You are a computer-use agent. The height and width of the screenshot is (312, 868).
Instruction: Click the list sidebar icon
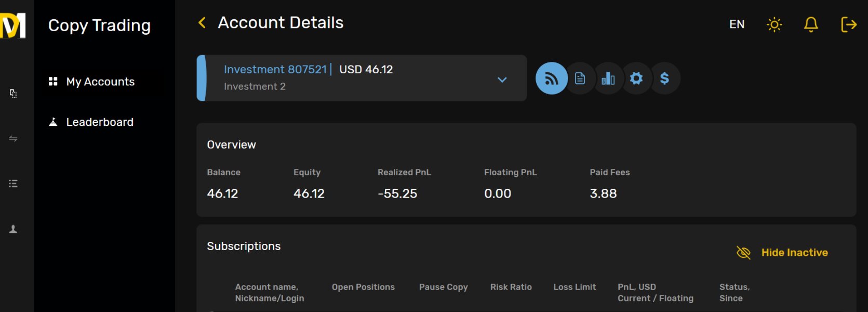tap(14, 184)
